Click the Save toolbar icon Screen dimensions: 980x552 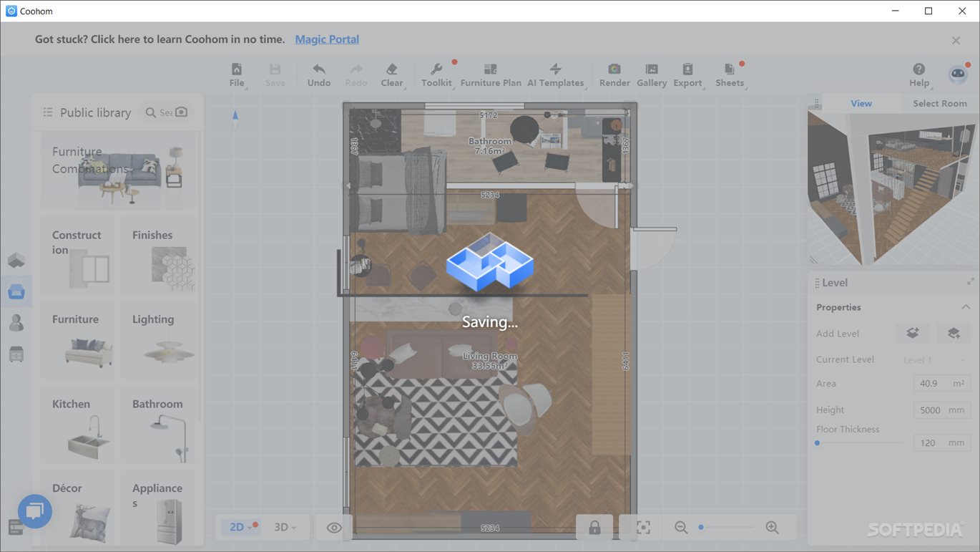point(275,74)
